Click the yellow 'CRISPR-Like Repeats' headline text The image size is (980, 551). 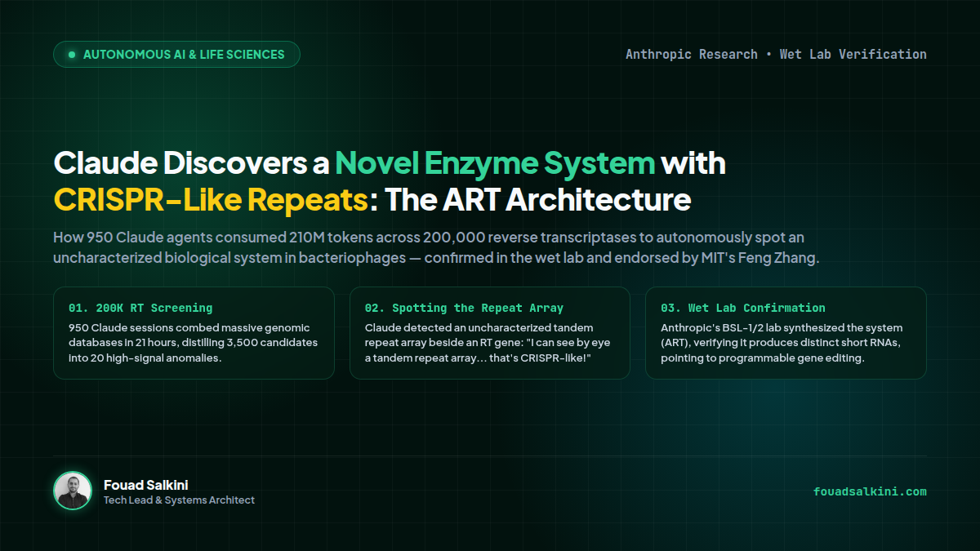(x=211, y=199)
